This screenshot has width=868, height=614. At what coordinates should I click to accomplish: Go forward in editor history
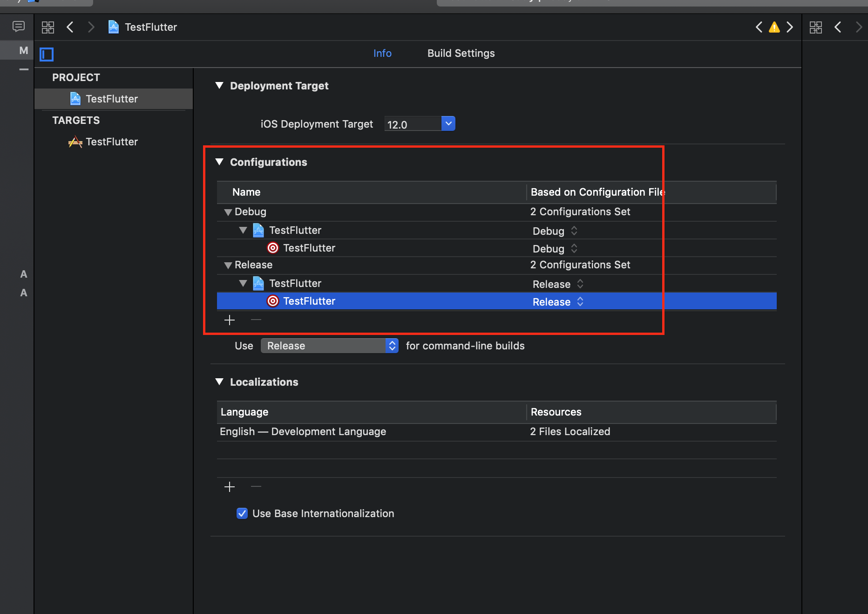(x=91, y=27)
